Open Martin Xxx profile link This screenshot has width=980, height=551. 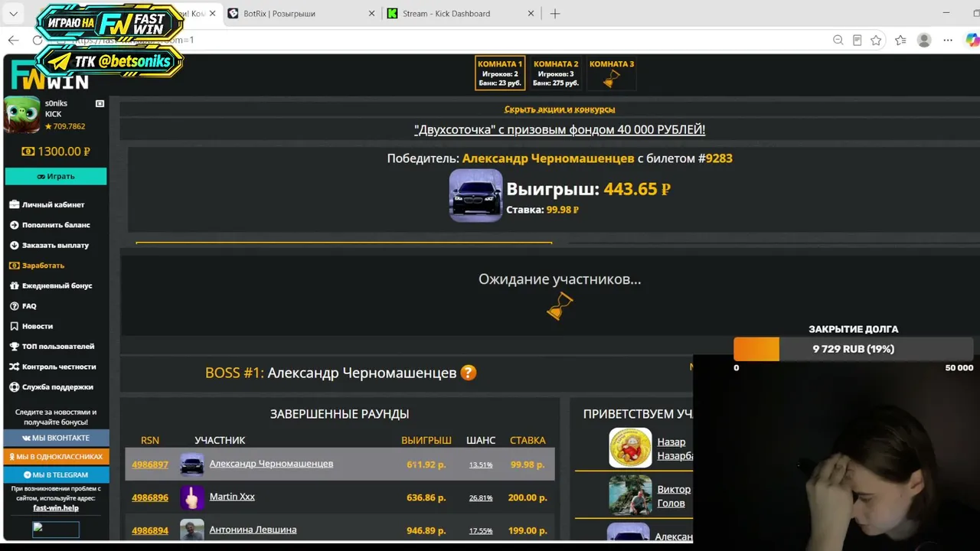(232, 497)
